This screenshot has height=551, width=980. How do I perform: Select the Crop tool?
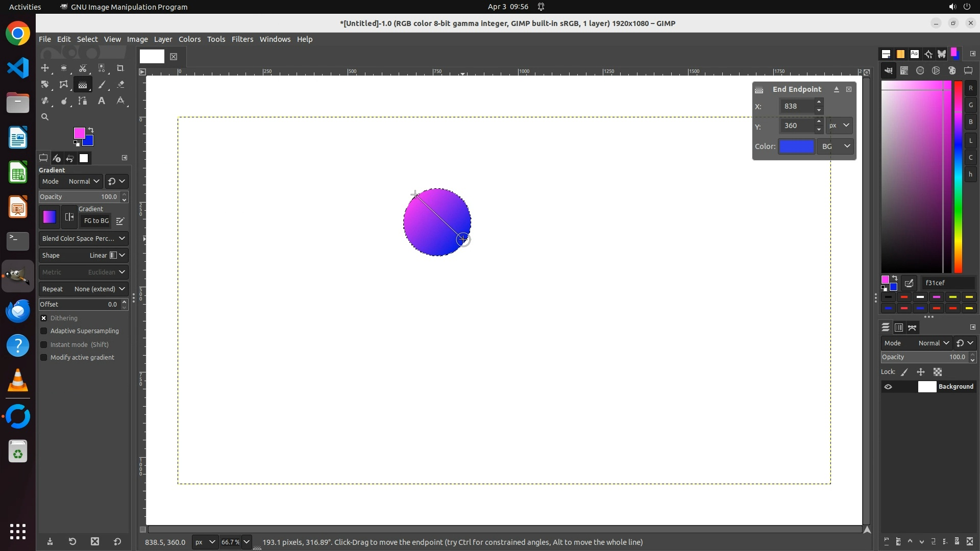pos(120,68)
